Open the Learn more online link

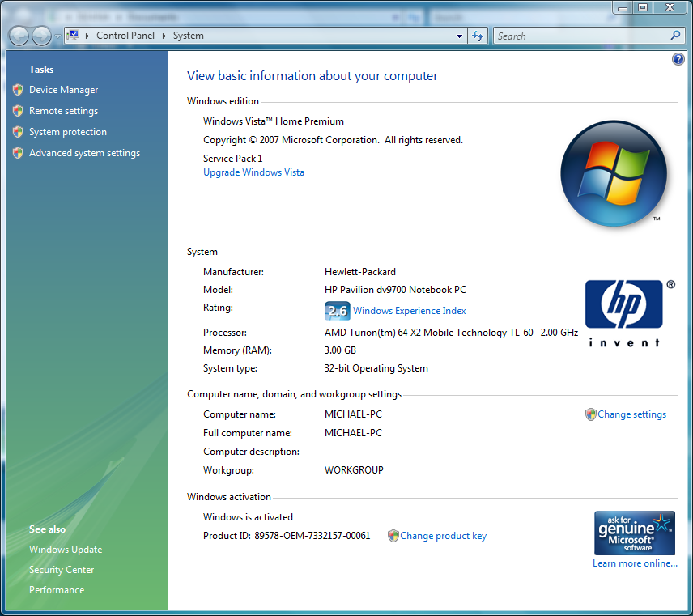(635, 563)
